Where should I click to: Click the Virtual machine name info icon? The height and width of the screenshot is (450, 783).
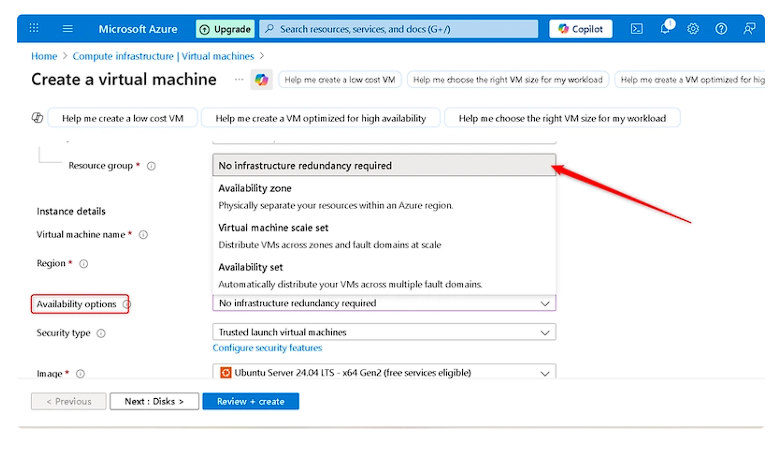tap(143, 235)
